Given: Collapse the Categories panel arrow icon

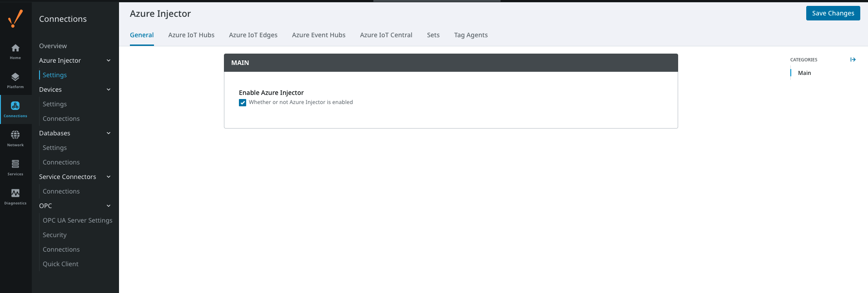Looking at the screenshot, I should click(x=853, y=60).
